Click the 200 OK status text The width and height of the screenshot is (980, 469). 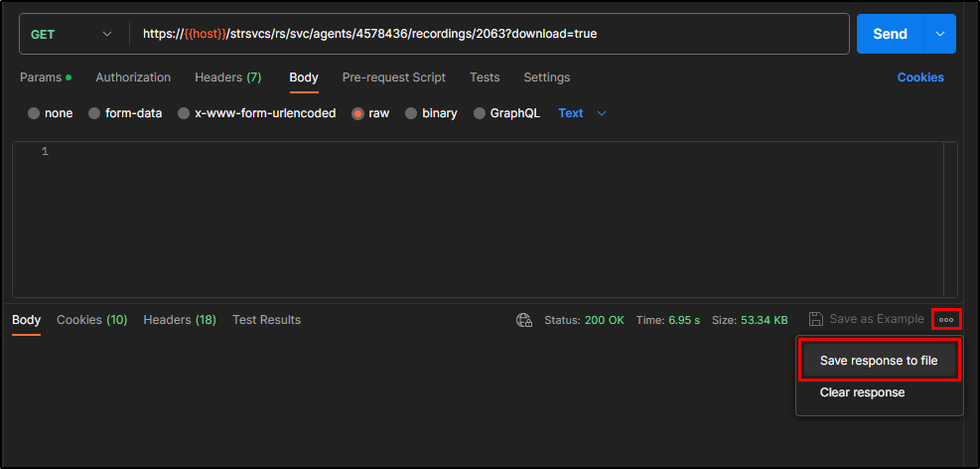tap(605, 320)
